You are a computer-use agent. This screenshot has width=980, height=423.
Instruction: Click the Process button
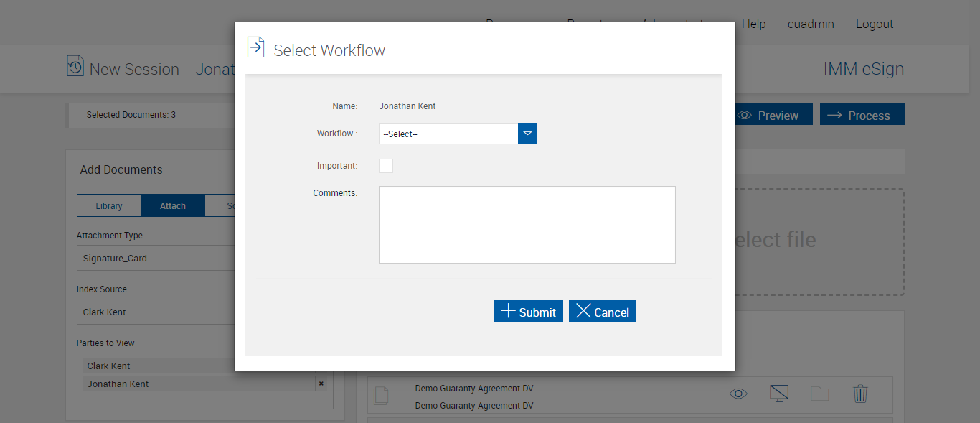[862, 115]
